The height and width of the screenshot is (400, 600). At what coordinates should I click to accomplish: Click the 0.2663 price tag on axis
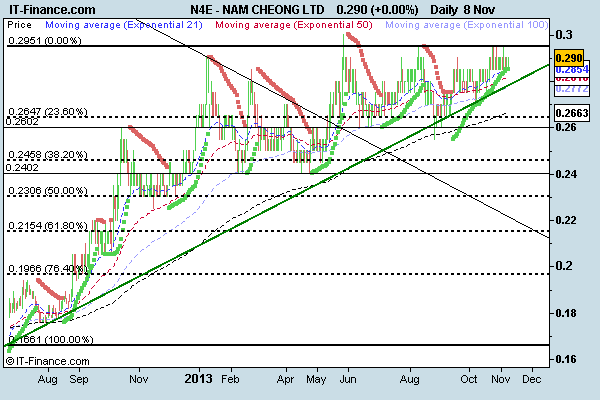(572, 113)
